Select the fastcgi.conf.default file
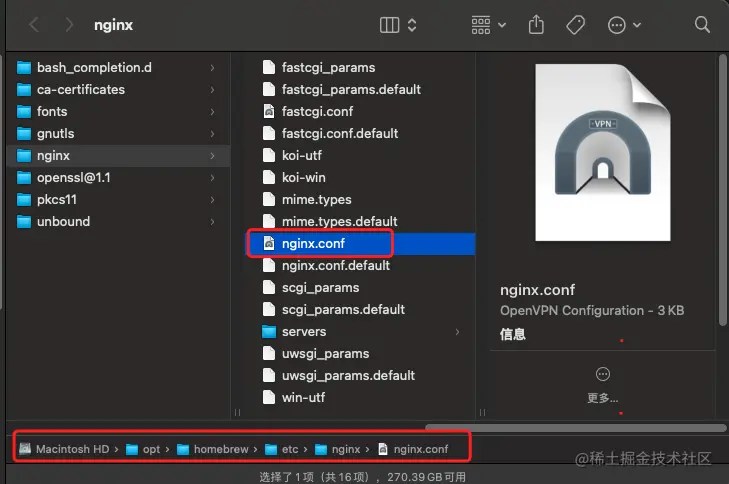The width and height of the screenshot is (729, 484). (x=360, y=134)
